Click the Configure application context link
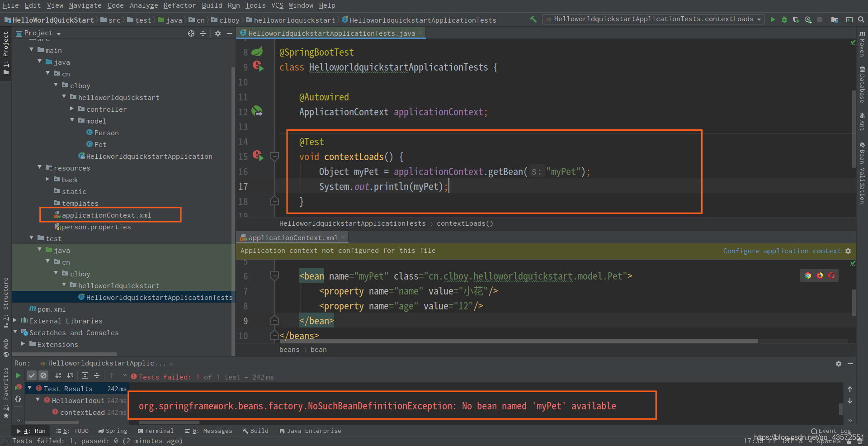The image size is (868, 446). [782, 251]
